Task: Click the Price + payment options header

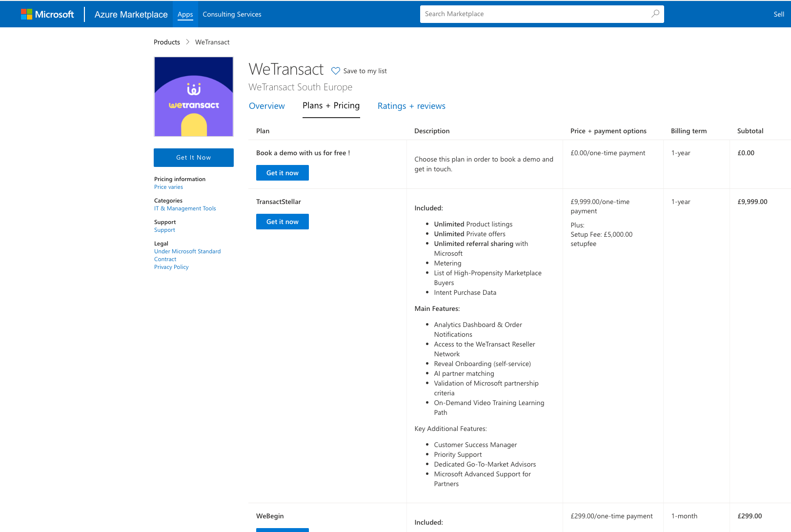Action: [x=608, y=131]
